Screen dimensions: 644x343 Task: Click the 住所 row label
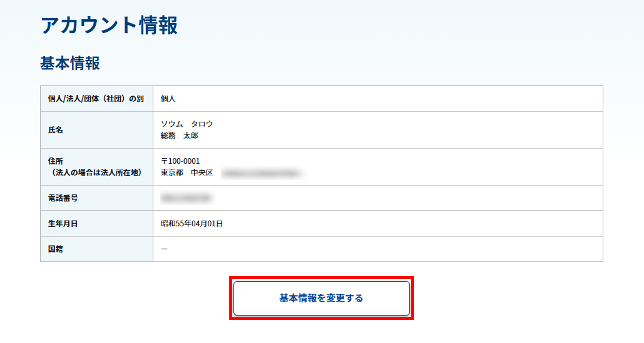click(55, 161)
